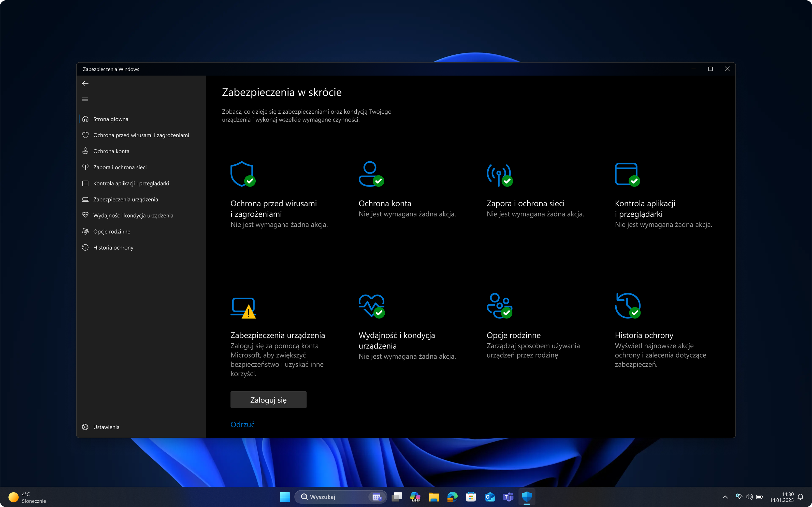
Task: Go back using the arrow button
Action: (x=85, y=84)
